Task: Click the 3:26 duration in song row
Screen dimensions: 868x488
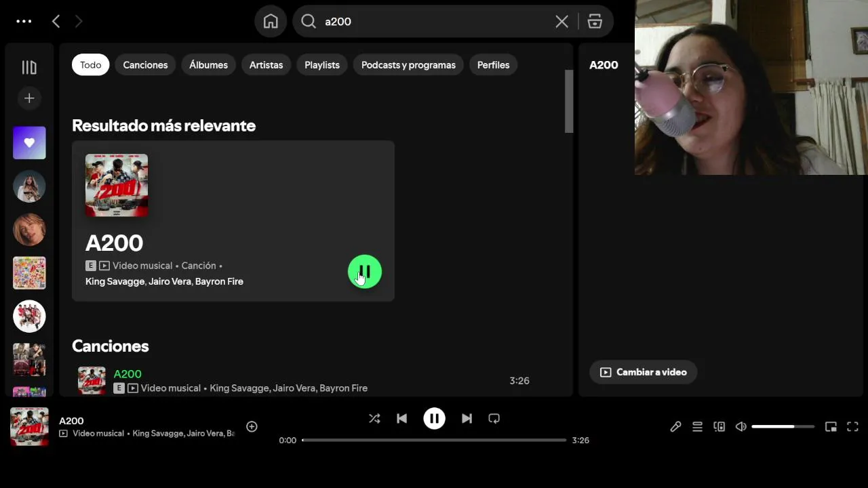Action: tap(519, 381)
